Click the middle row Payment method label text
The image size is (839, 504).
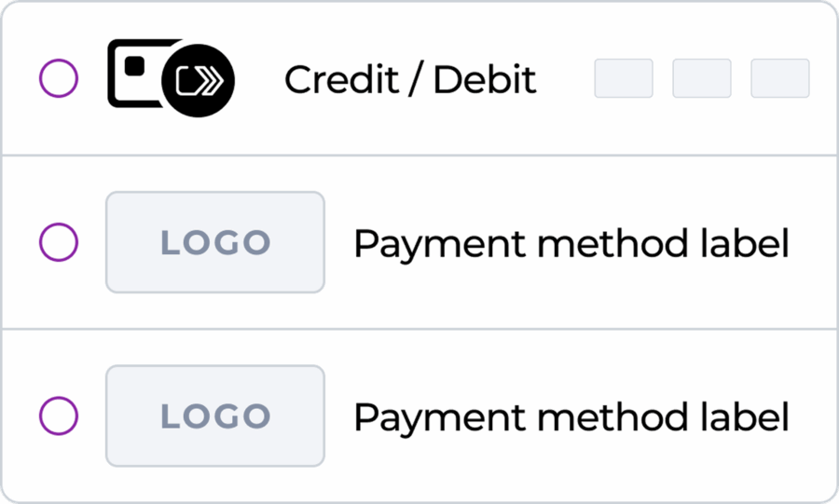point(571,244)
